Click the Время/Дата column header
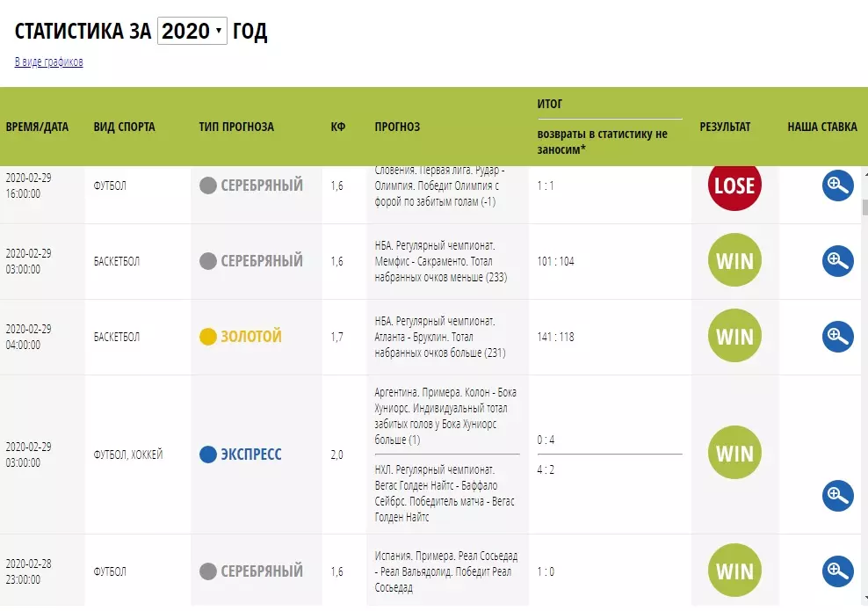 (x=37, y=127)
